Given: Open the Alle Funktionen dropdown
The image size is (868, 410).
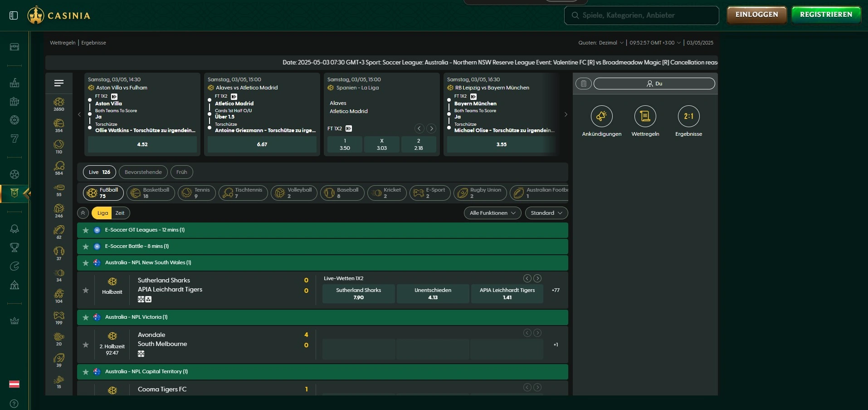Looking at the screenshot, I should tap(492, 213).
